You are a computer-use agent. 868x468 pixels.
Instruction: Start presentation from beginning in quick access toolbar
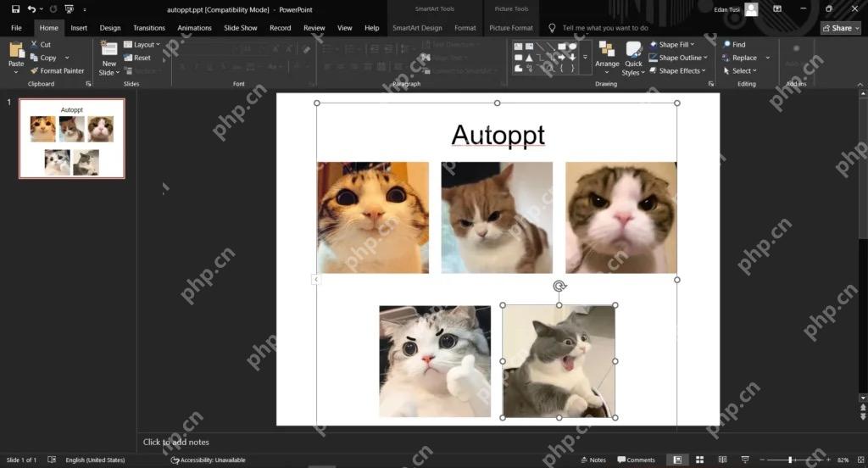70,9
